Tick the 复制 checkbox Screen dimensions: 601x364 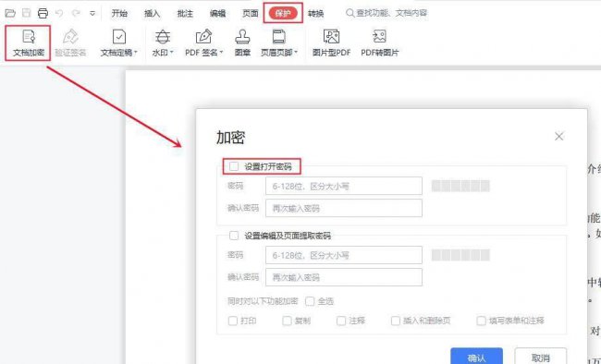pyautogui.click(x=287, y=321)
